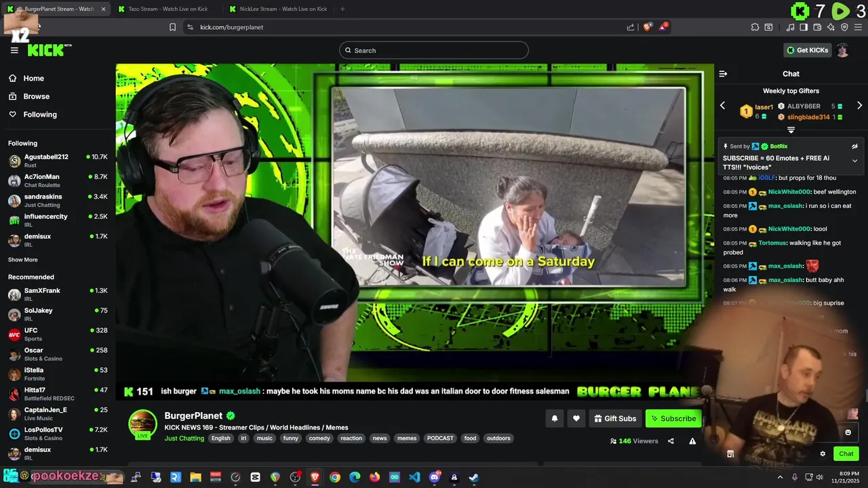This screenshot has width=868, height=488.
Task: Open Just Chatting category link
Action: coord(184,439)
